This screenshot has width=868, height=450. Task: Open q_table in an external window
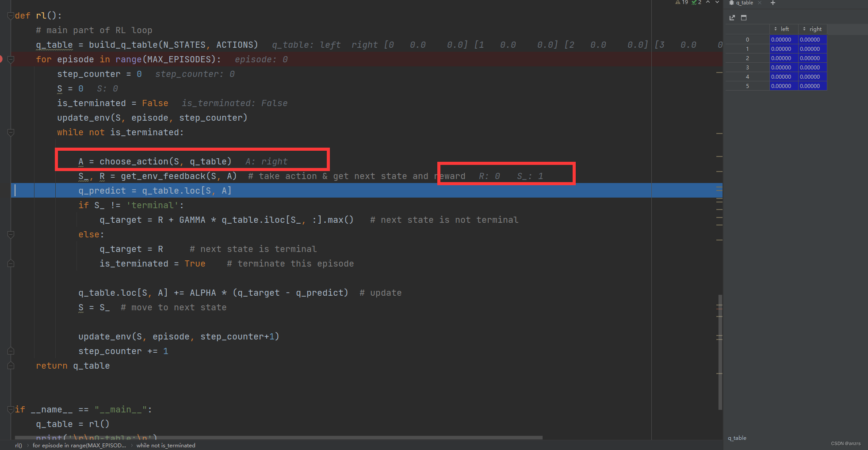[x=732, y=18]
